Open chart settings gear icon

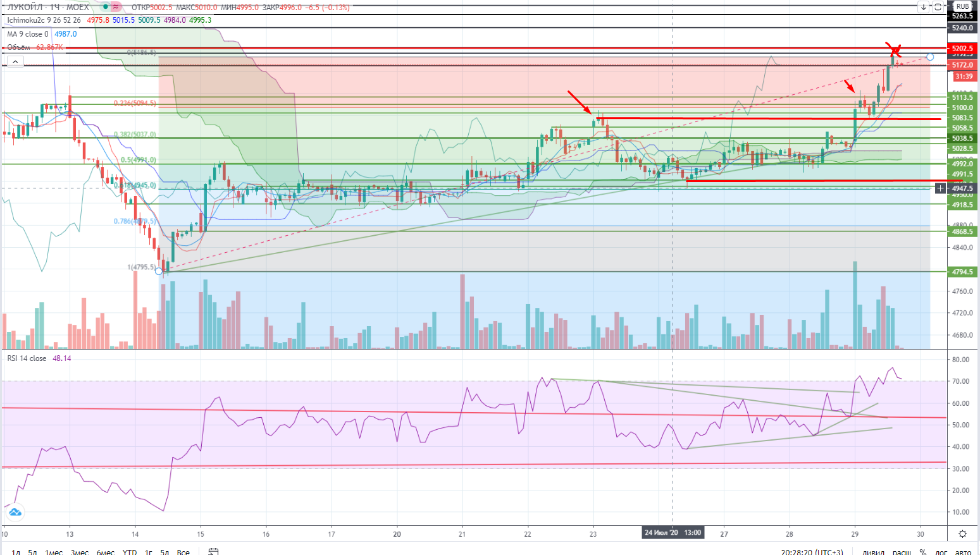coord(962,534)
